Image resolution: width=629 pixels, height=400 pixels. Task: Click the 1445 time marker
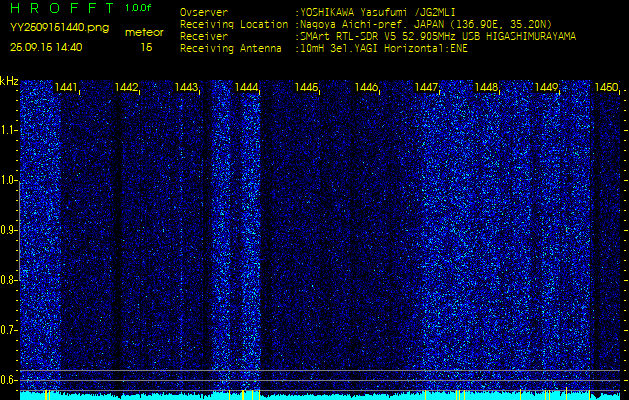click(x=306, y=87)
